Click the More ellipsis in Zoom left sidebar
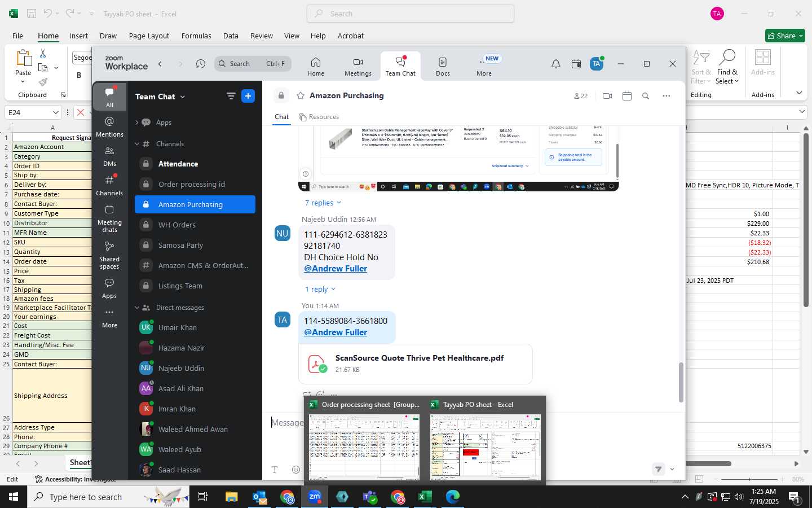The image size is (812, 508). point(109,318)
